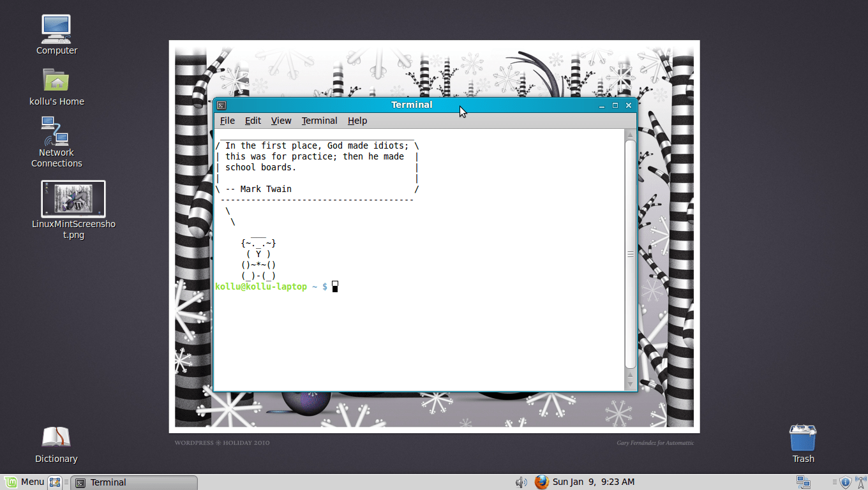Click the Terminal scrollbar up arrow
This screenshot has height=490, width=868.
point(631,135)
